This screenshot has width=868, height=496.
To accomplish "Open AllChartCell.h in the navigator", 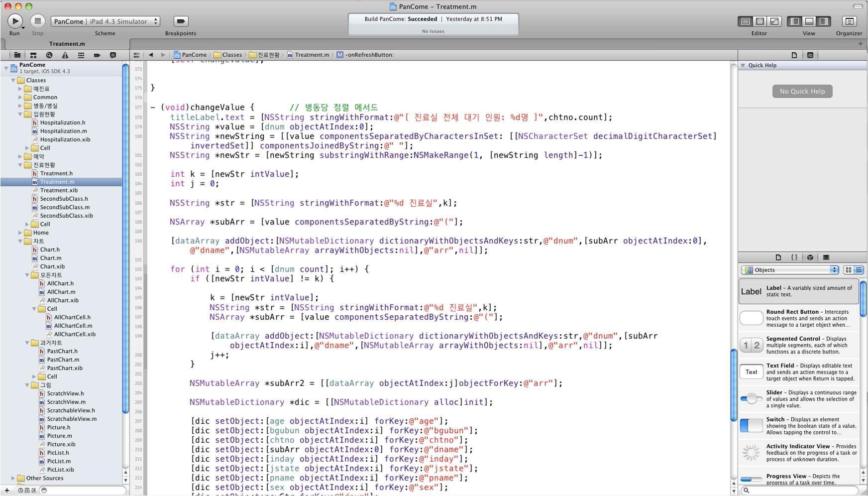I will (x=72, y=317).
